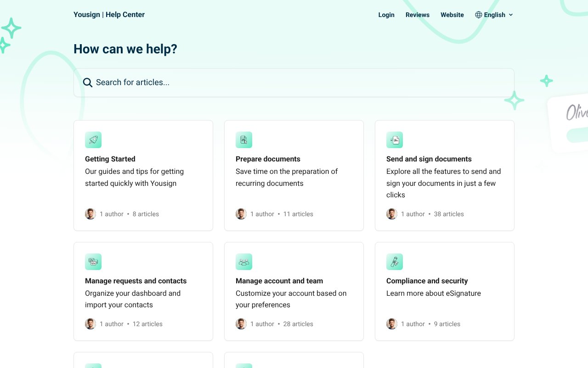Select the Manage account and team group icon
Viewport: 588px width, 368px height.
coord(244,262)
